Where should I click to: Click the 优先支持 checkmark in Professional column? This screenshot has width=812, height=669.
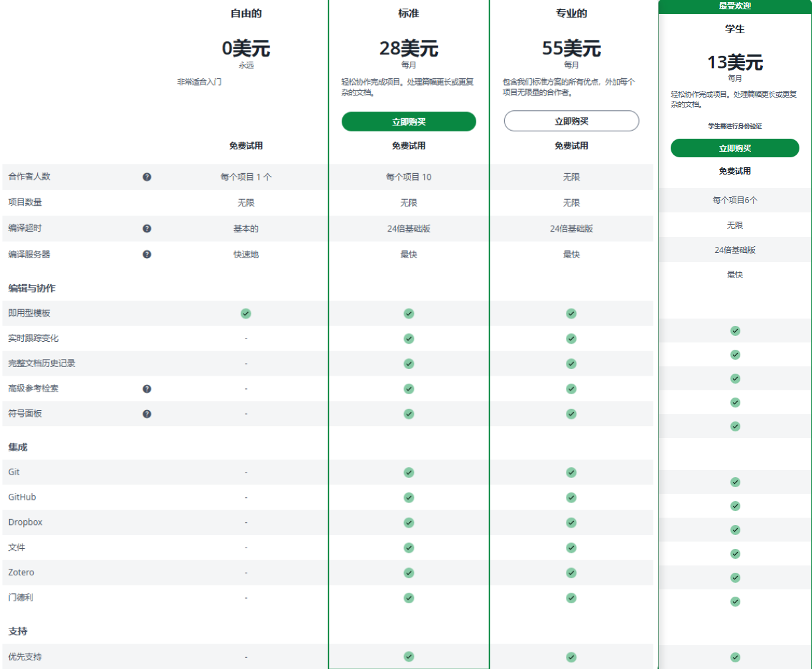(x=571, y=656)
